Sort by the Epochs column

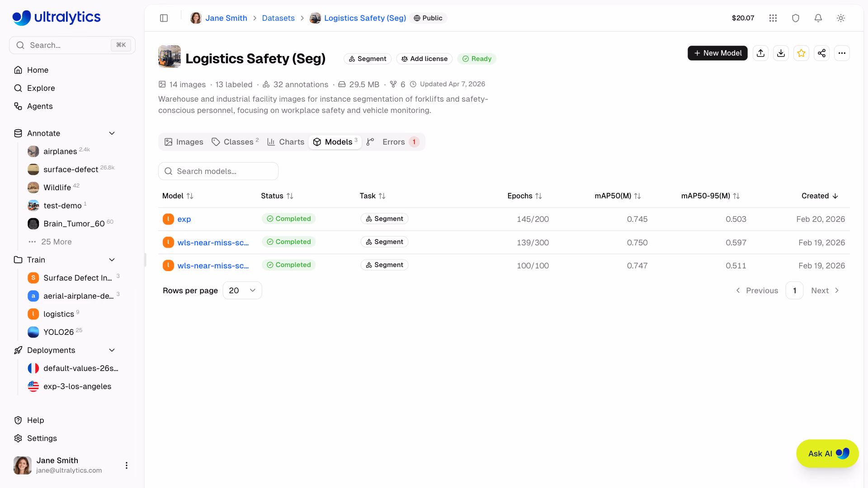[x=524, y=196]
